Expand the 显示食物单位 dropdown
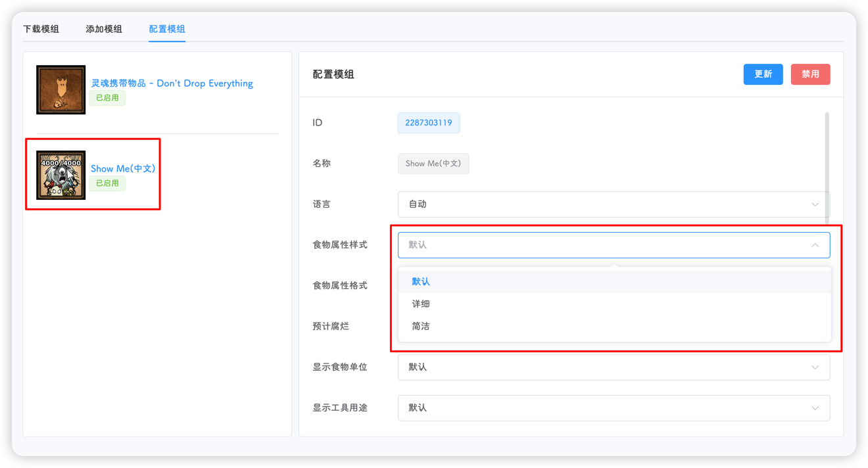This screenshot has height=468, width=868. coord(613,367)
